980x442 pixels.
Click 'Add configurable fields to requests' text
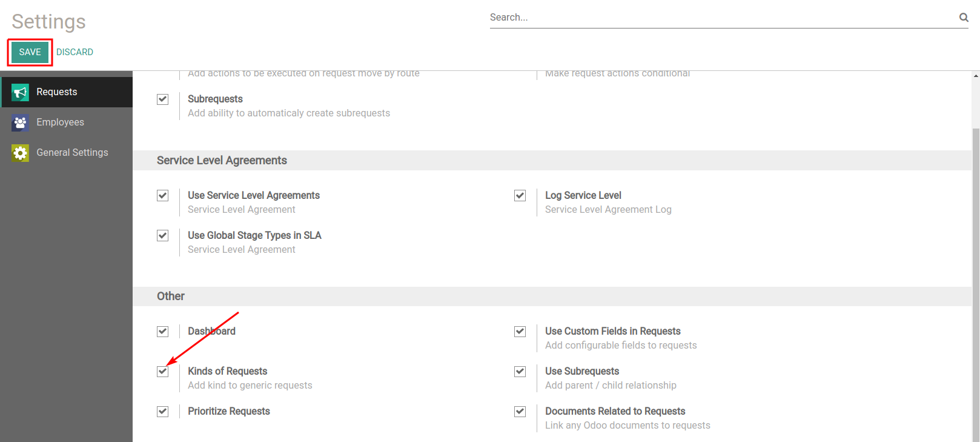tap(621, 346)
